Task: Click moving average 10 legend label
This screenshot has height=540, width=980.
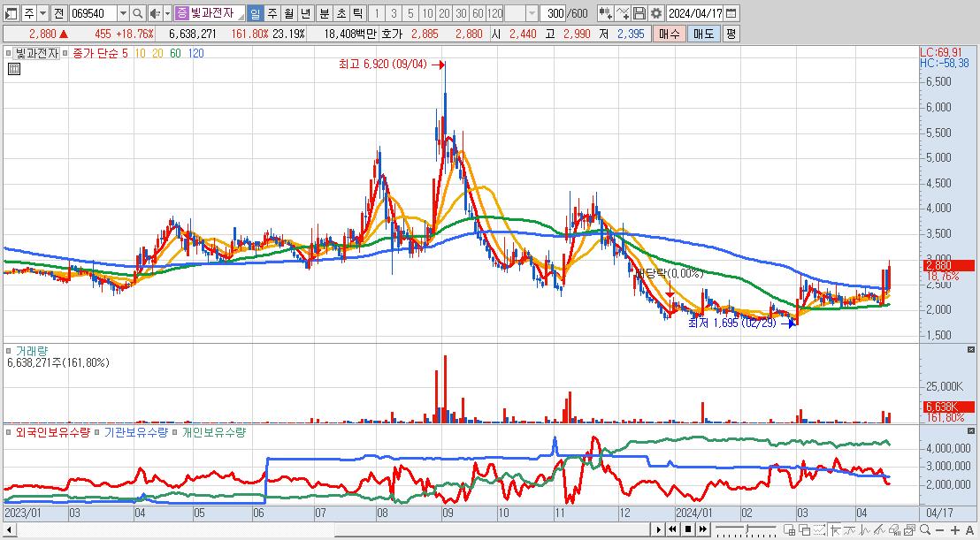Action: pyautogui.click(x=140, y=54)
